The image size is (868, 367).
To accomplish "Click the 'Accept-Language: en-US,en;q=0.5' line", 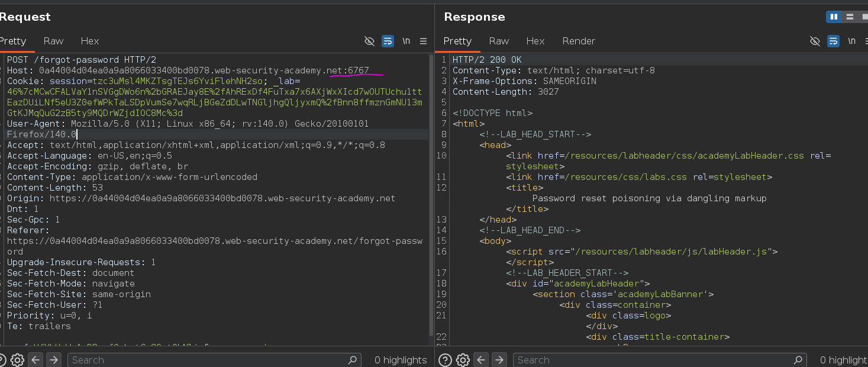I will 89,156.
